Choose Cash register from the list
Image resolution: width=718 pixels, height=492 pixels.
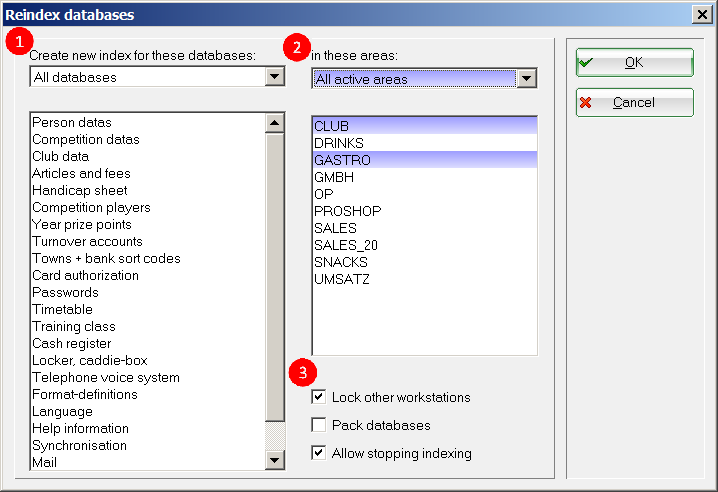pyautogui.click(x=72, y=343)
